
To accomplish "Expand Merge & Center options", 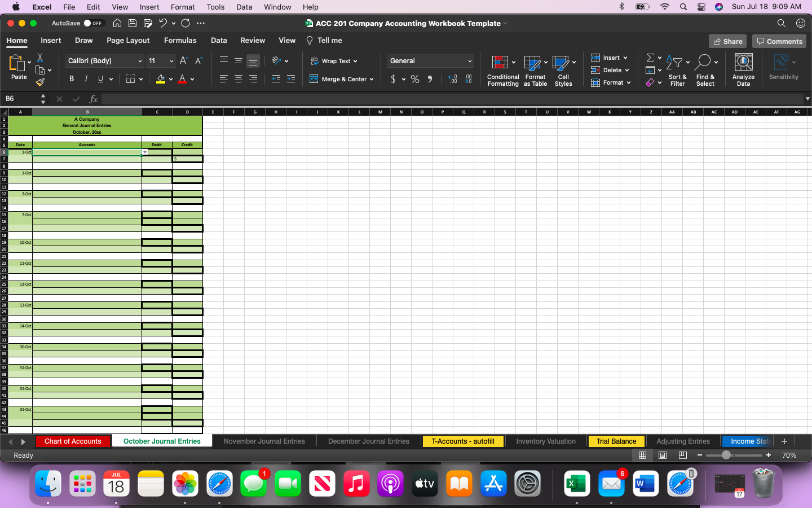I will pos(372,80).
